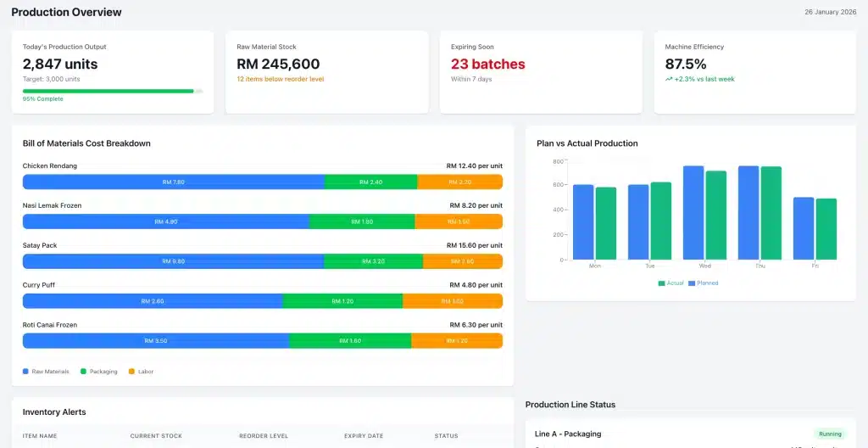Click the ITEM NAME column header
The width and height of the screenshot is (868, 448).
tap(40, 436)
